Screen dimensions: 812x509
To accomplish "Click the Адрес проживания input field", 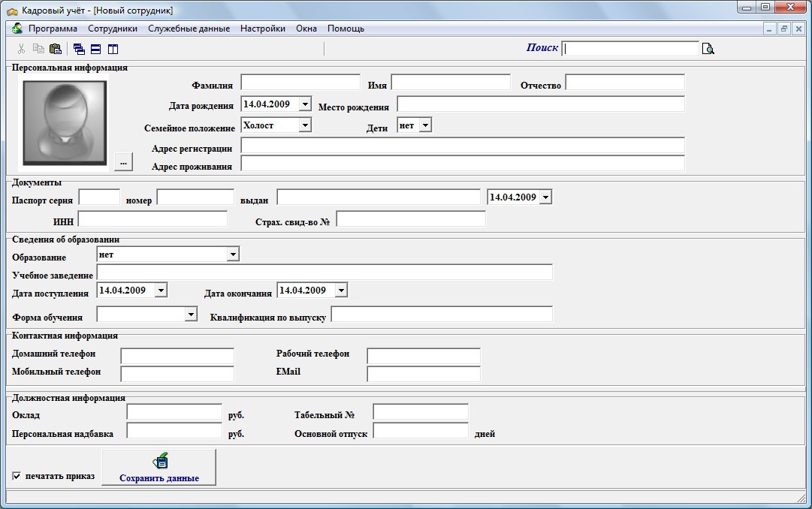I will coord(463,164).
